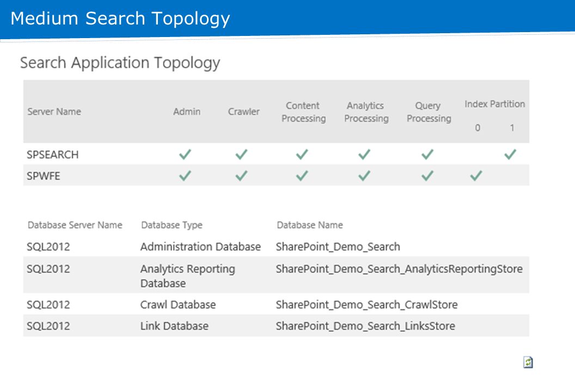Select Link Database type cell
The image size is (575, 392).
174,326
